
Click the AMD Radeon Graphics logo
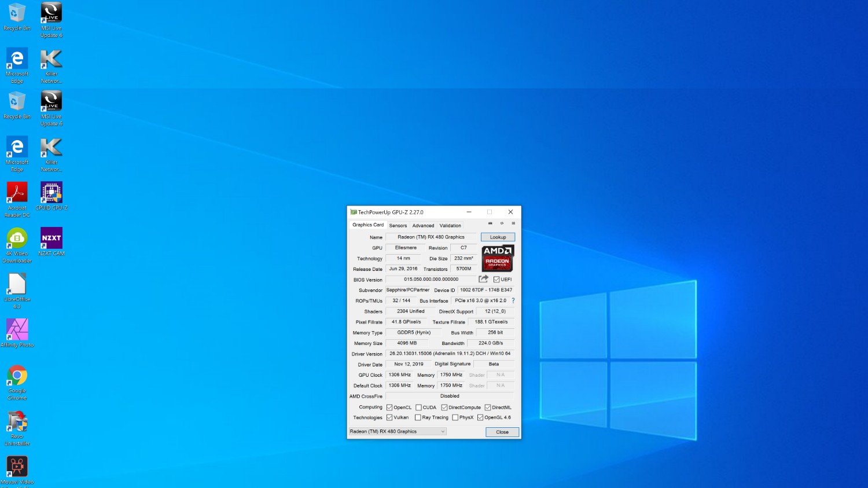click(x=497, y=258)
